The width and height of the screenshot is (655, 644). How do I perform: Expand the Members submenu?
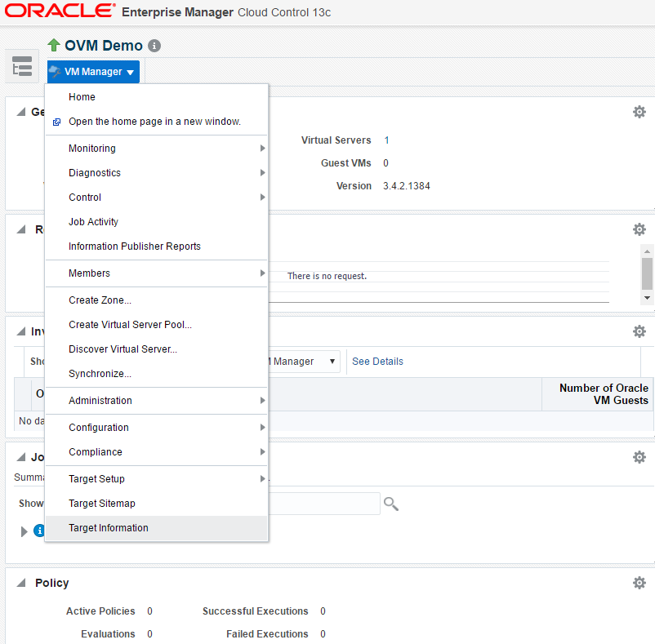pos(156,273)
